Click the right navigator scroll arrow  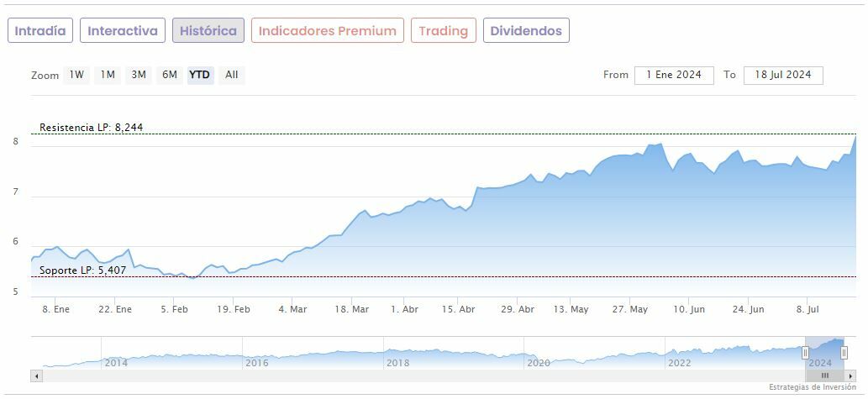(x=851, y=375)
